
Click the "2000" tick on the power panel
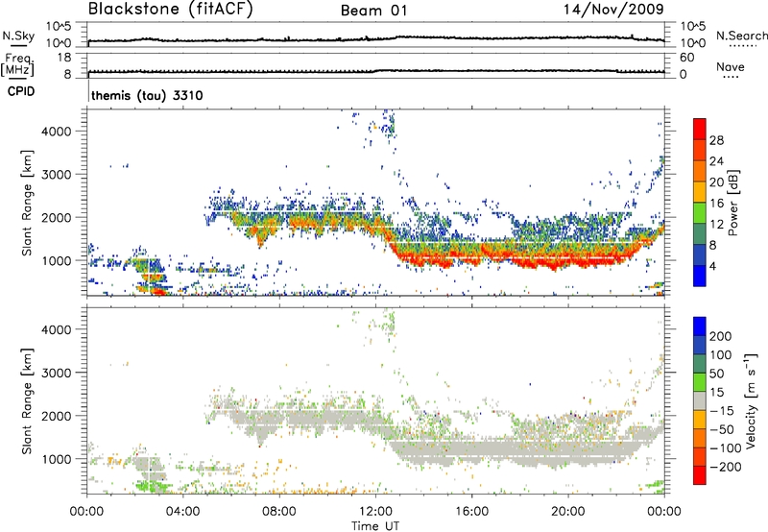tap(57, 217)
